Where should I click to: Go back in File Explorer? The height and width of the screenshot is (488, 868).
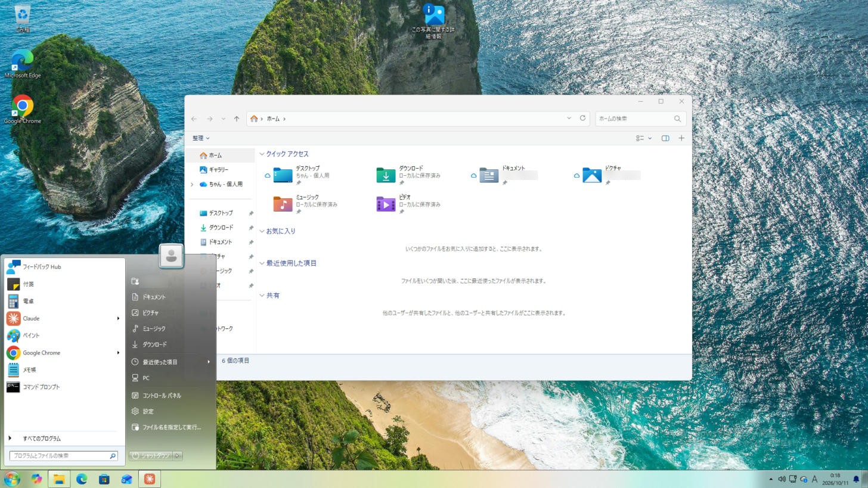tap(194, 119)
